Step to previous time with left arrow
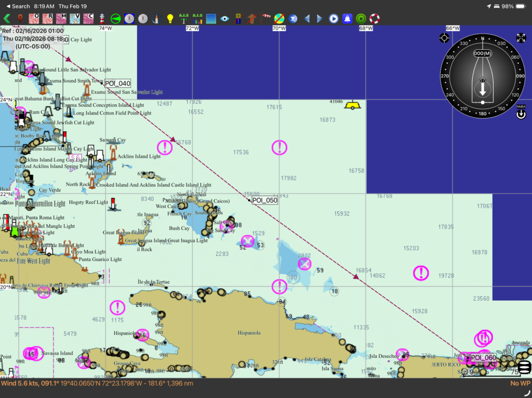Viewport: 532px width, 398px height. pyautogui.click(x=307, y=19)
